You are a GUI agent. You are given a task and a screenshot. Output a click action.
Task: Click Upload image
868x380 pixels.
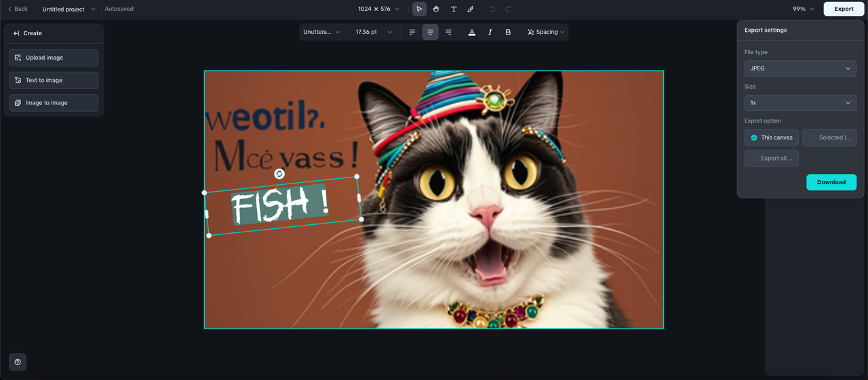coord(54,58)
